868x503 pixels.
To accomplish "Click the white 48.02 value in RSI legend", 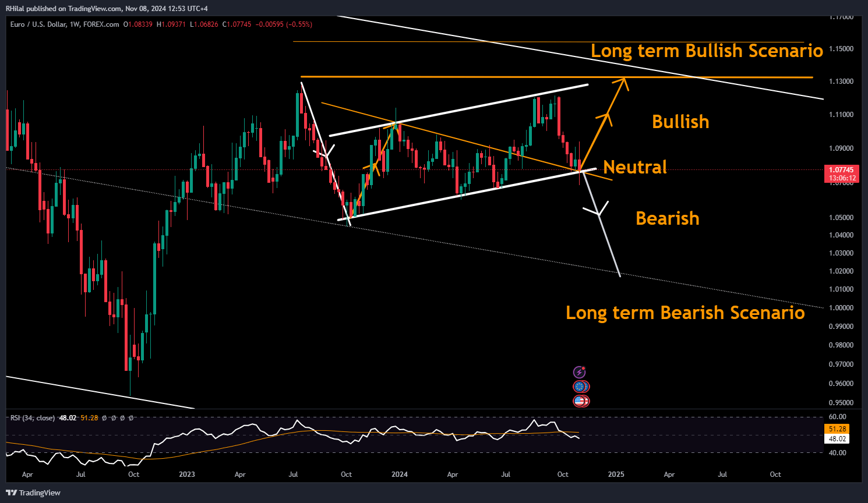I will (x=68, y=418).
